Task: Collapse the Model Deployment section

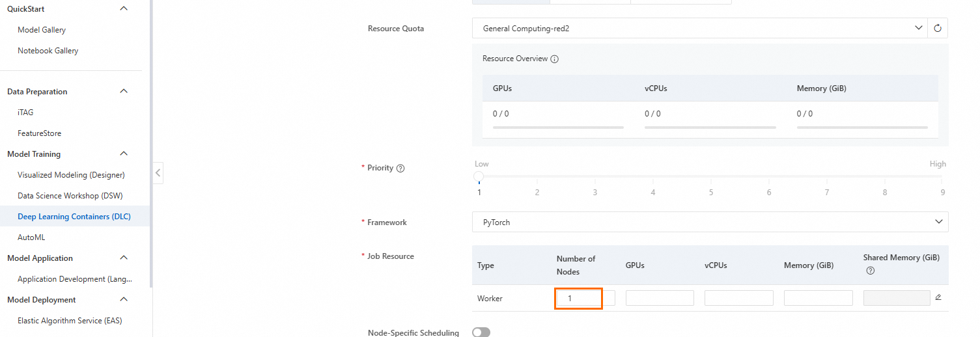Action: [x=124, y=300]
